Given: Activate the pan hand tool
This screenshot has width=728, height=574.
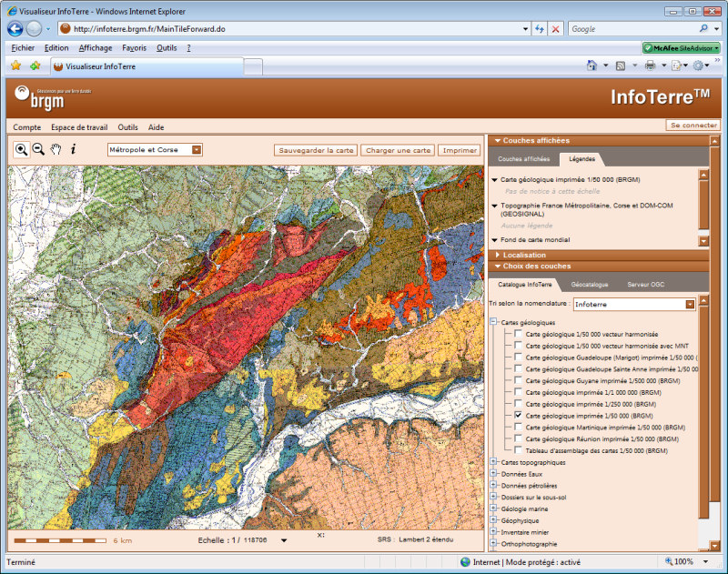Looking at the screenshot, I should [x=56, y=149].
